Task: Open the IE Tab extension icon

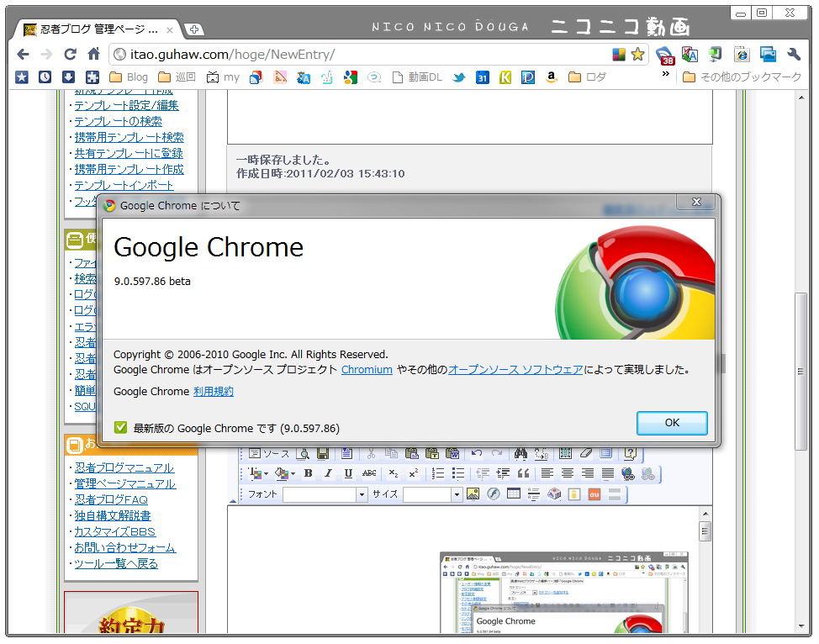Action: click(742, 55)
